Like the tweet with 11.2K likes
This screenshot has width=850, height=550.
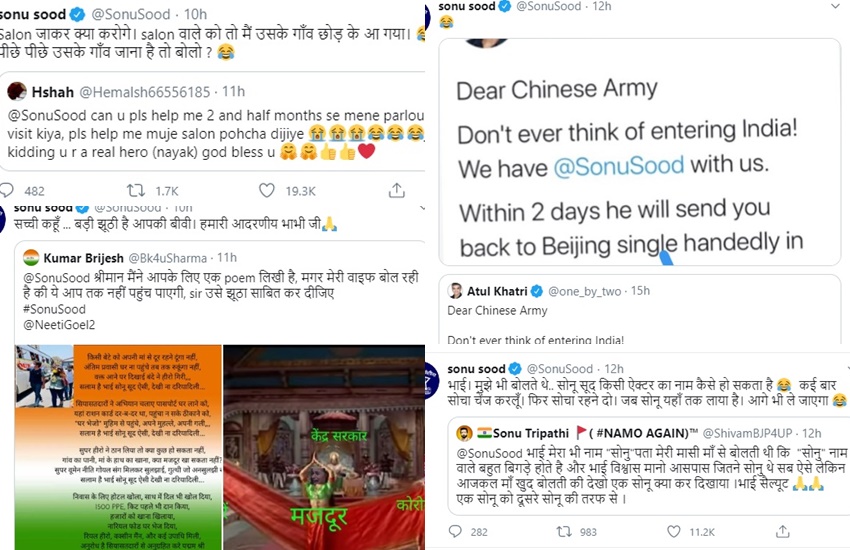click(x=673, y=531)
